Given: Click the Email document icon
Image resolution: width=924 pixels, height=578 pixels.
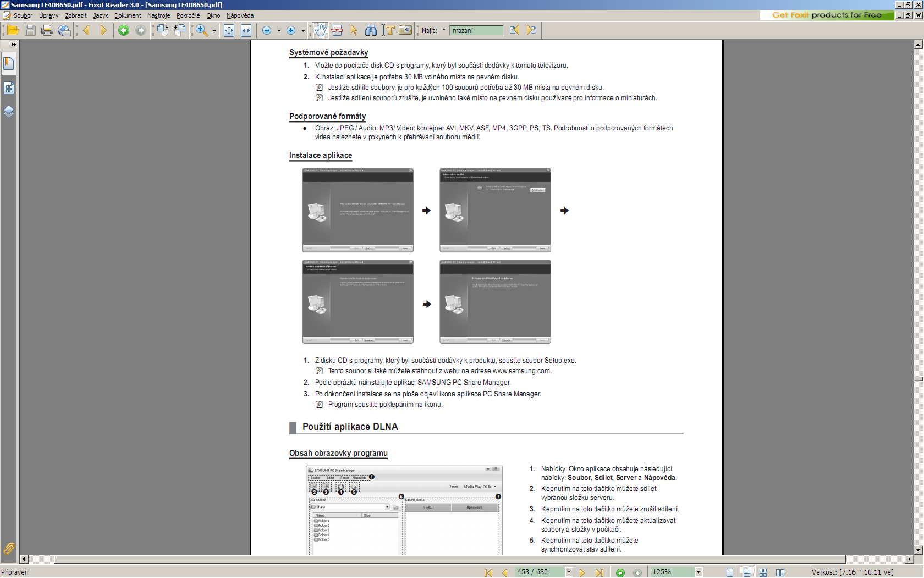Looking at the screenshot, I should click(64, 30).
